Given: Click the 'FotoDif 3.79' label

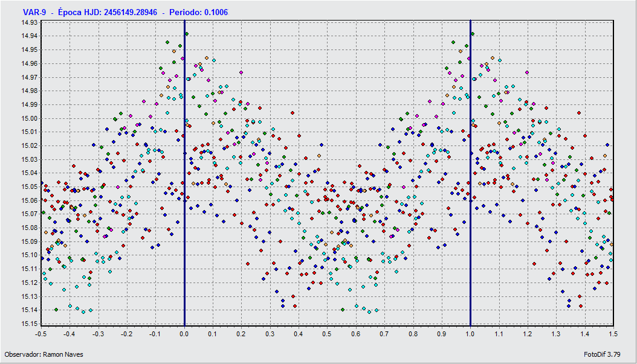Looking at the screenshot, I should (x=602, y=354).
